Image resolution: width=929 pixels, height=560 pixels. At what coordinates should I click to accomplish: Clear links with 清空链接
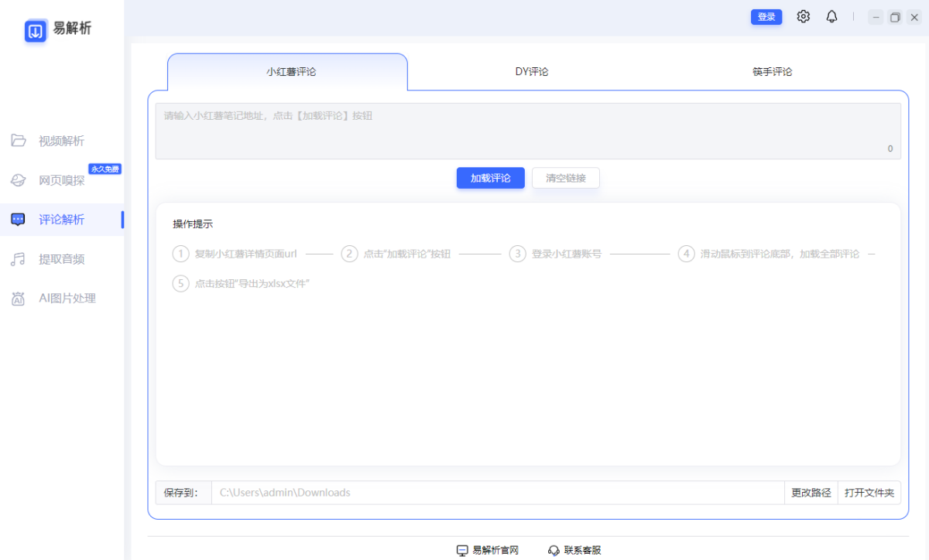coord(566,178)
